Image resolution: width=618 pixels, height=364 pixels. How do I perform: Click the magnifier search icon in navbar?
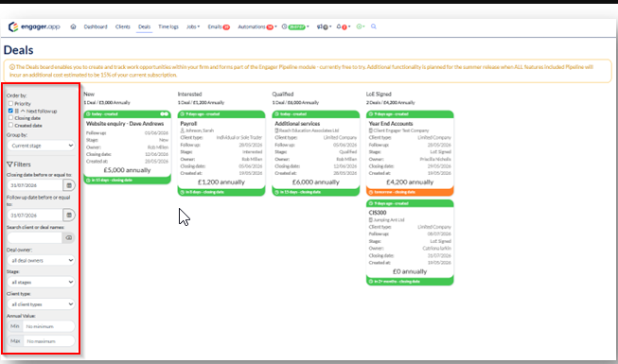pos(374,26)
